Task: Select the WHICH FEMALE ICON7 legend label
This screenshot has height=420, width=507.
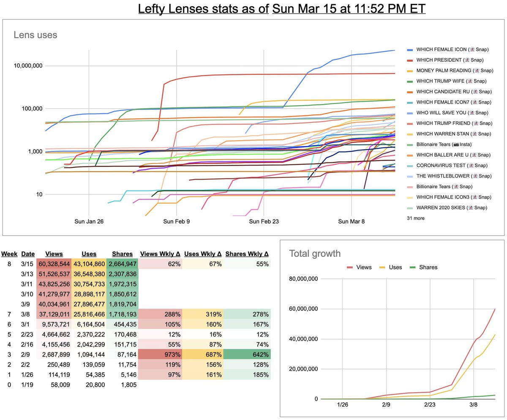Action: tap(454, 102)
